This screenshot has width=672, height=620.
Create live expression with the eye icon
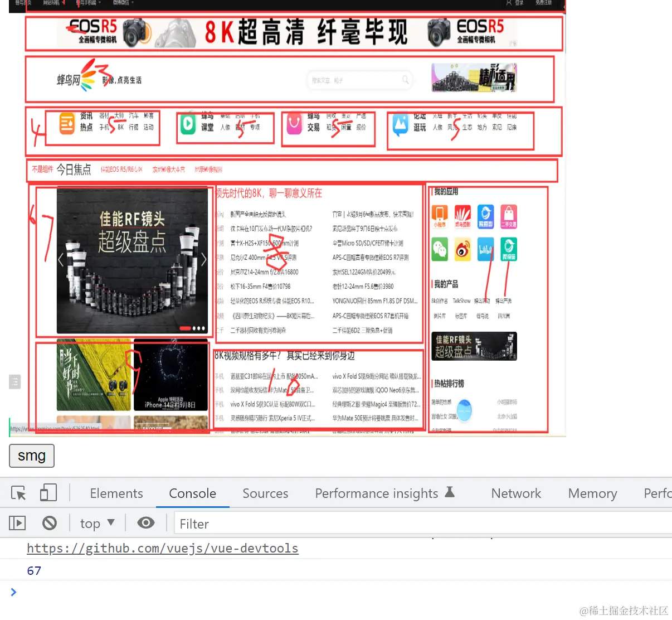146,523
